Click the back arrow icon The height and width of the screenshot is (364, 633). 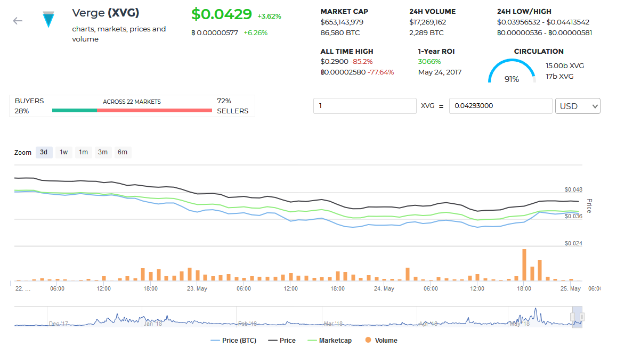coord(18,21)
